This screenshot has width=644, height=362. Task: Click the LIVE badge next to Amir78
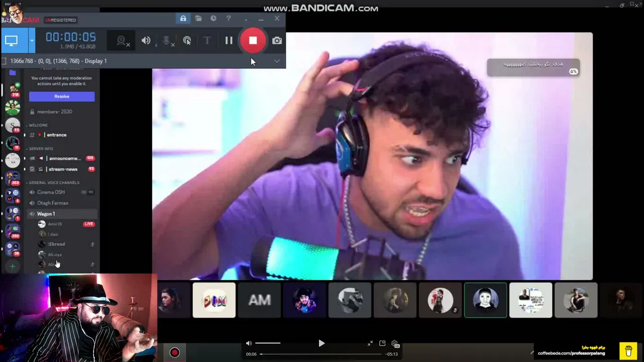[89, 224]
